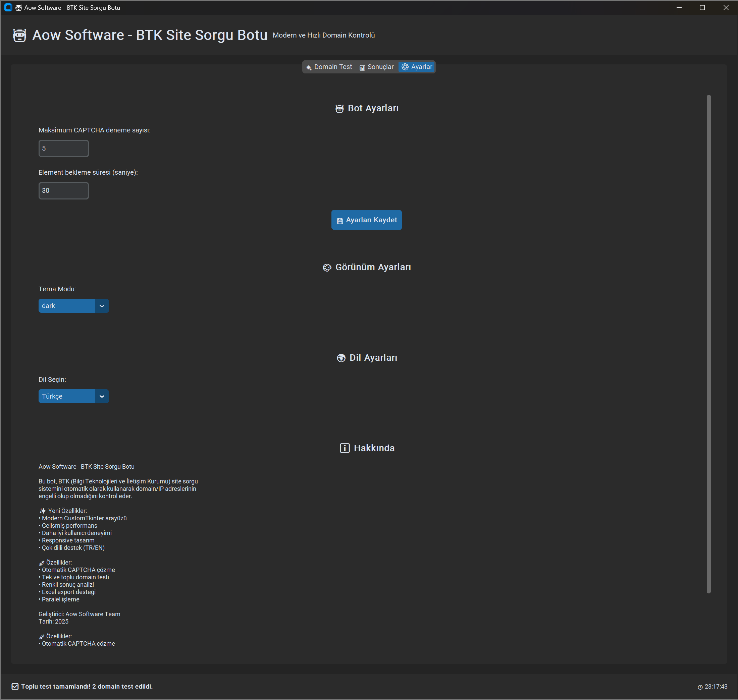Click the robot icon beside Bot Ayarları

point(339,109)
